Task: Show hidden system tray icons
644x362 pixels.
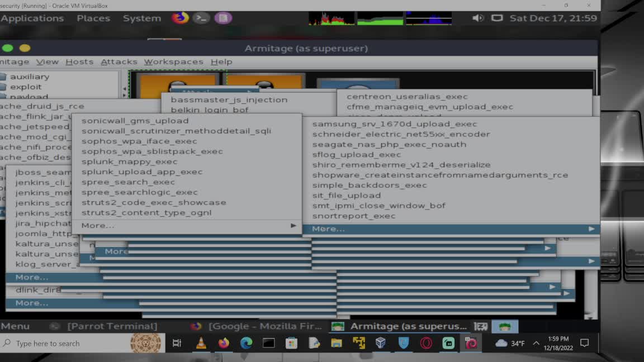Action: (x=536, y=343)
